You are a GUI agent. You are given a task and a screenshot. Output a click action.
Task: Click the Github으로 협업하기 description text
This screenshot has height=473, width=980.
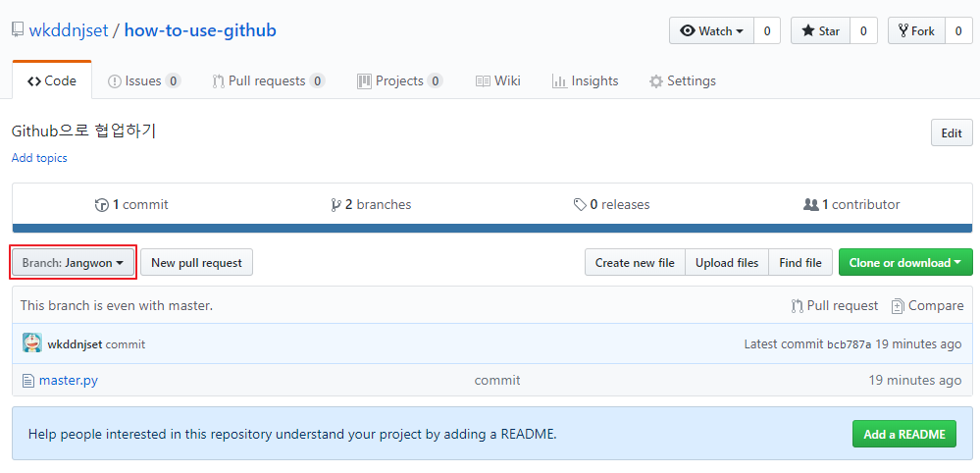(x=83, y=131)
